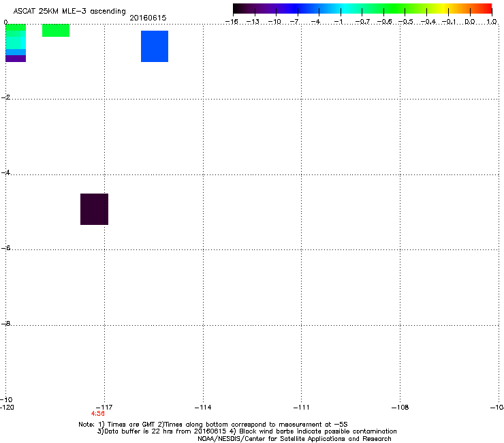Click the red 4:56 time label
This screenshot has height=443, width=504.
[97, 414]
